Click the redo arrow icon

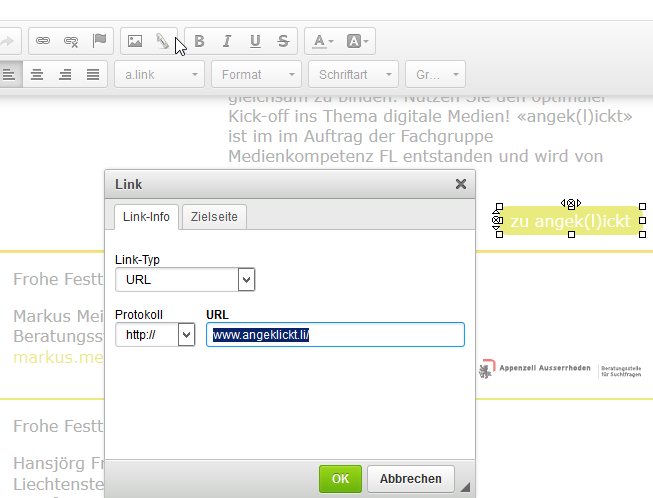point(7,41)
